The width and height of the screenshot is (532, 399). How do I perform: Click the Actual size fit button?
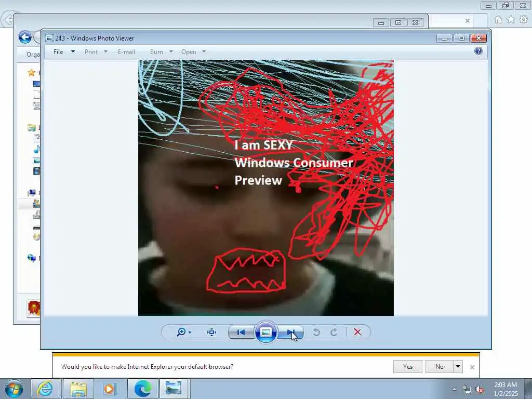click(x=212, y=332)
